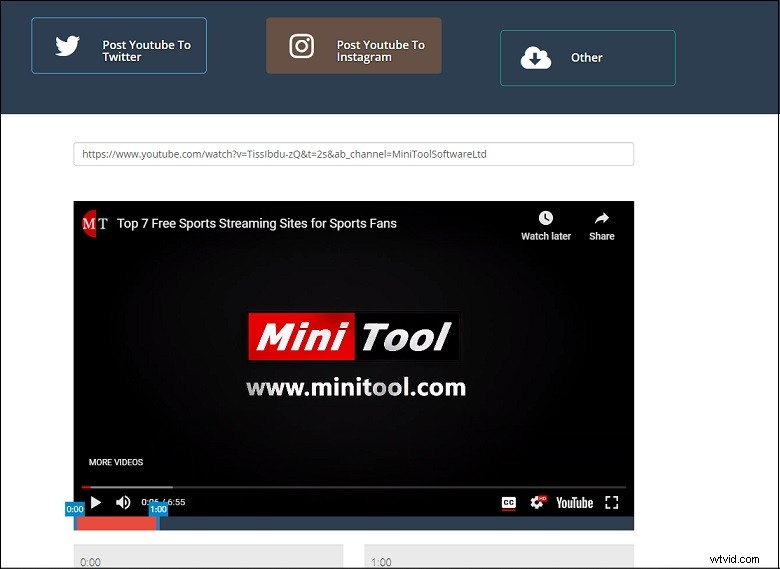This screenshot has width=780, height=569.
Task: Click the MiniTool channel avatar in video
Action: click(95, 224)
